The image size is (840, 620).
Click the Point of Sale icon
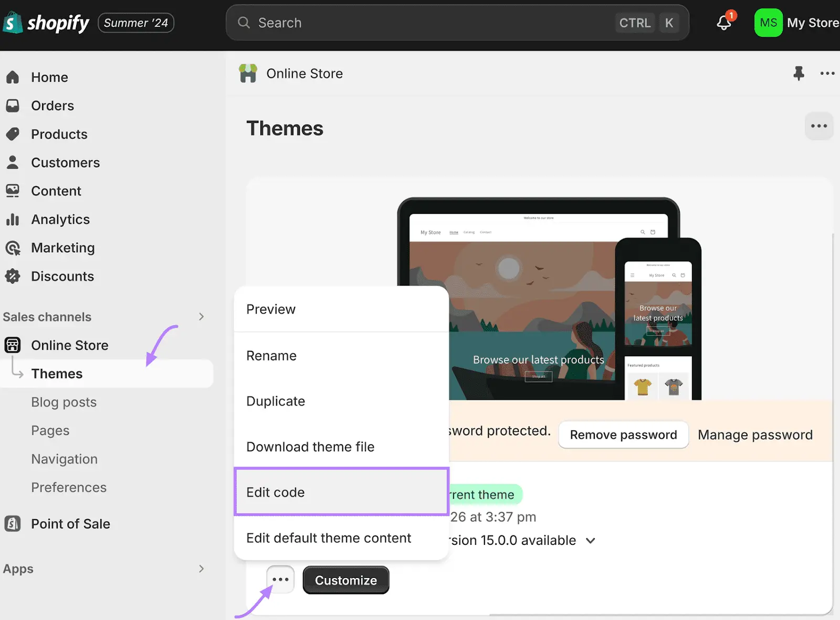(x=13, y=523)
